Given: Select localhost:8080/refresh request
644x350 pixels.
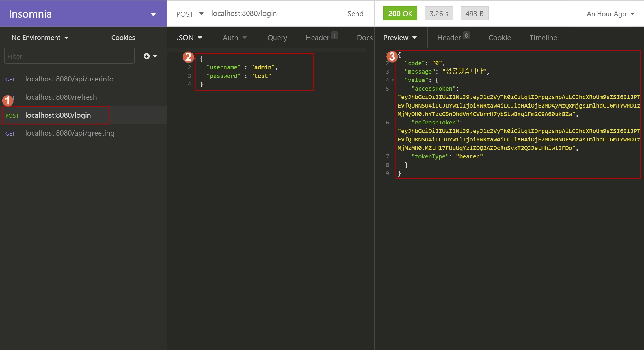Looking at the screenshot, I should [83, 97].
